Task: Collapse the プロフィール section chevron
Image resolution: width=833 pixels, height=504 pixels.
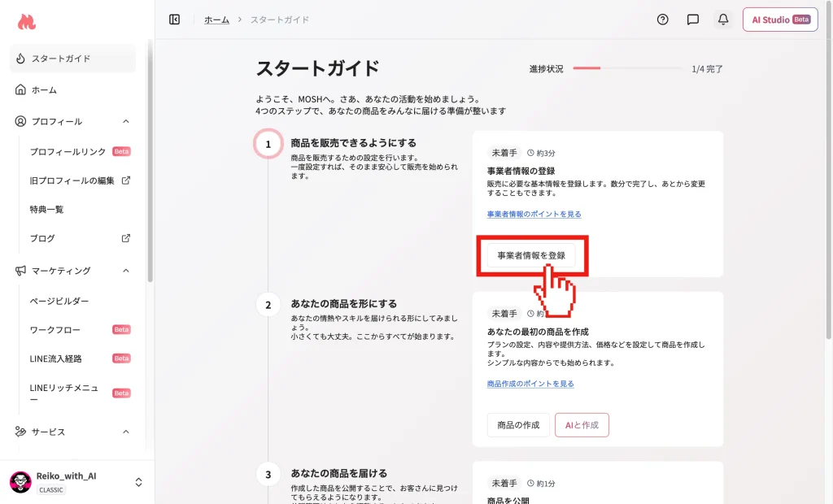Action: [x=126, y=121]
